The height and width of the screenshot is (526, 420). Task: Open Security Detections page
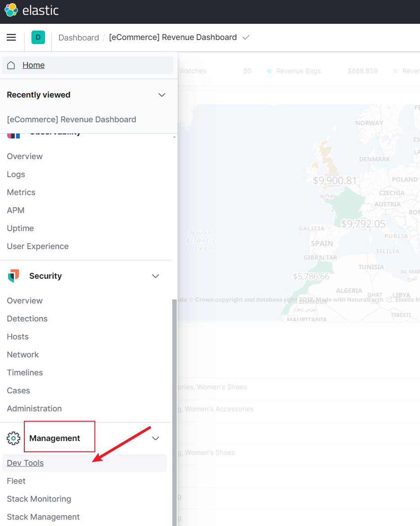27,319
